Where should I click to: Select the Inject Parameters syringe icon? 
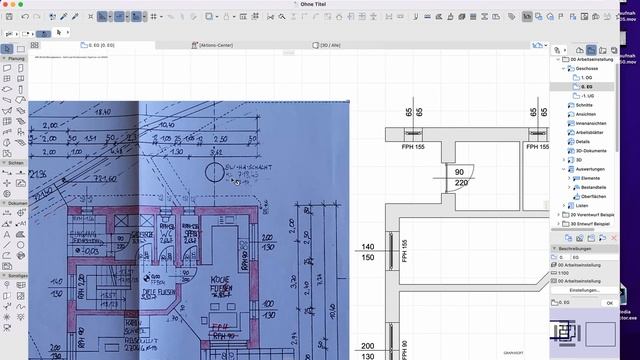(75, 17)
